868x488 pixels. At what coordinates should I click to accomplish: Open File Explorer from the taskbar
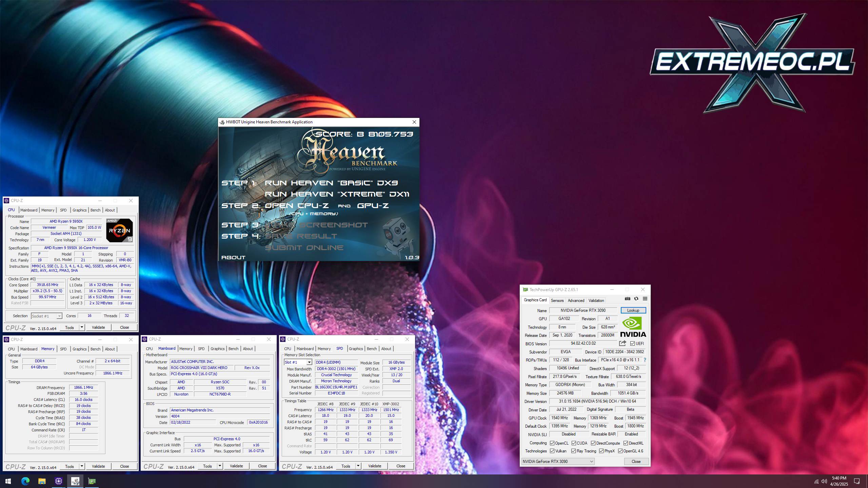pyautogui.click(x=42, y=481)
